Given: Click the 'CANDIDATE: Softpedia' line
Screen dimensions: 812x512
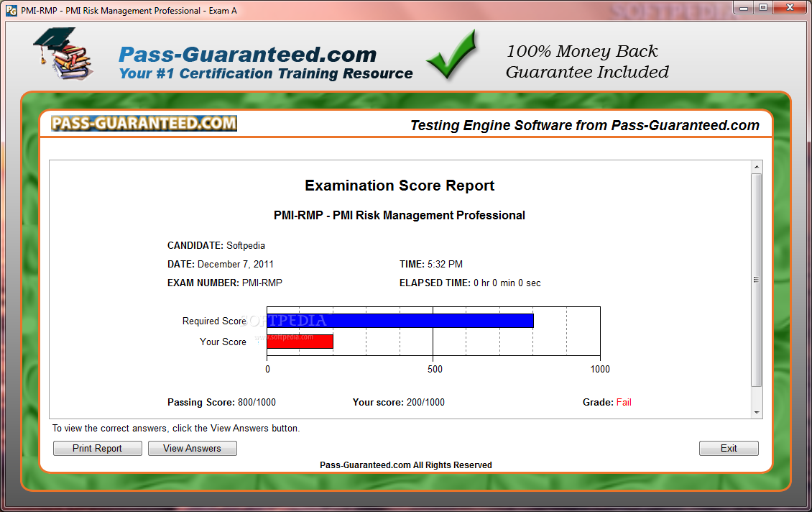Looking at the screenshot, I should (216, 246).
